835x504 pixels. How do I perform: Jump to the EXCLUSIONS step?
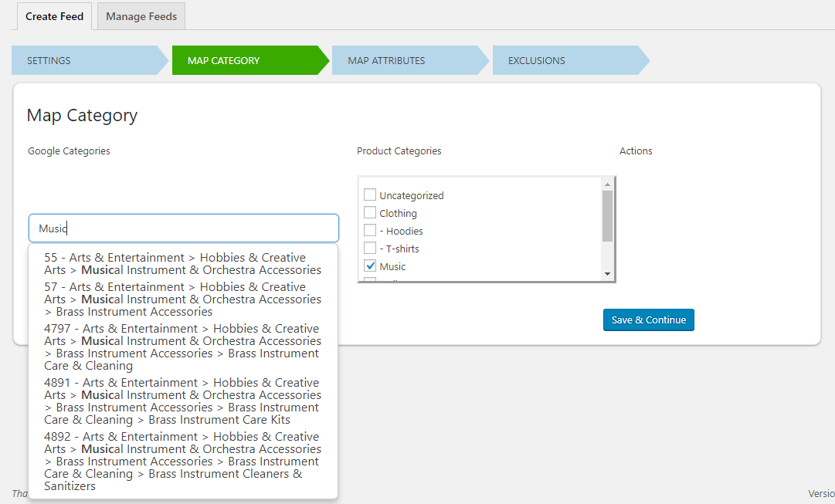click(x=571, y=60)
